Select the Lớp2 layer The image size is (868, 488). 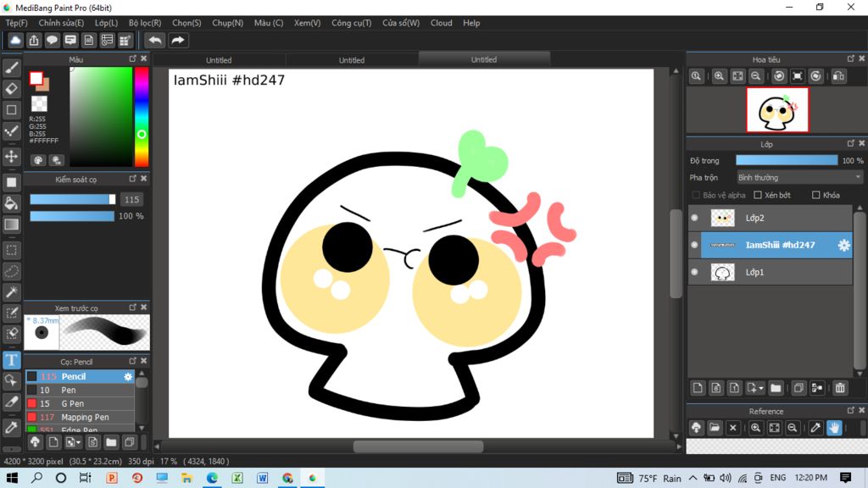click(770, 218)
